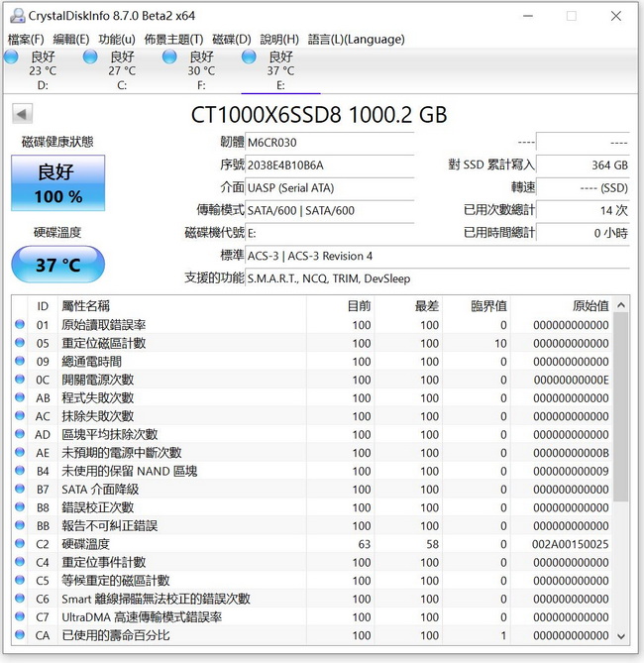Image resolution: width=644 pixels, height=663 pixels.
Task: Click status dot for attribute 09 總通電時間
Action: [x=20, y=361]
